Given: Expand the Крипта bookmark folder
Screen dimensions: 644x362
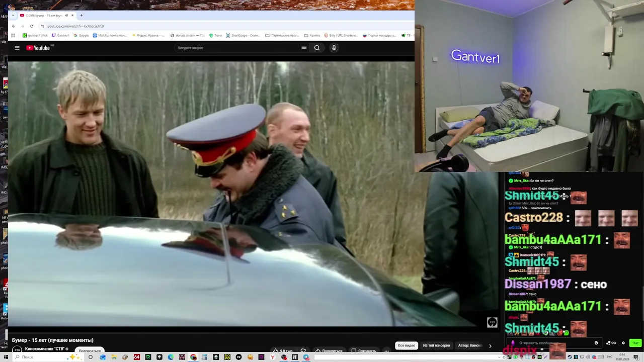Looking at the screenshot, I should tap(312, 36).
